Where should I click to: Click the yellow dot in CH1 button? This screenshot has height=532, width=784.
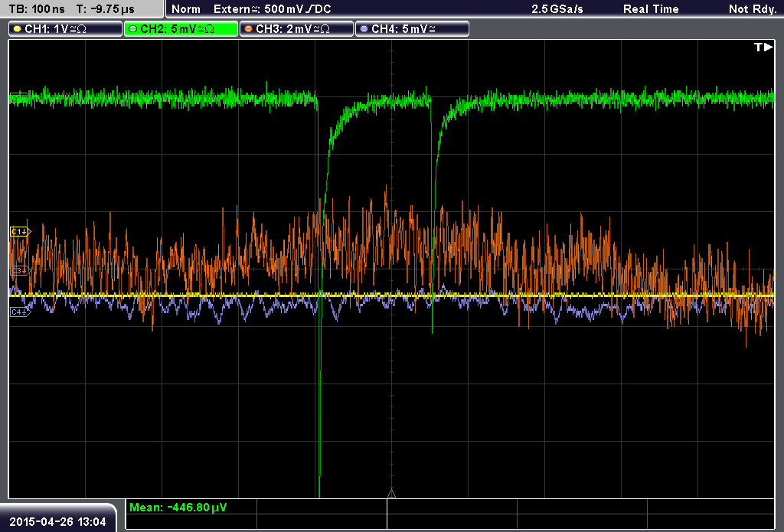[17, 29]
